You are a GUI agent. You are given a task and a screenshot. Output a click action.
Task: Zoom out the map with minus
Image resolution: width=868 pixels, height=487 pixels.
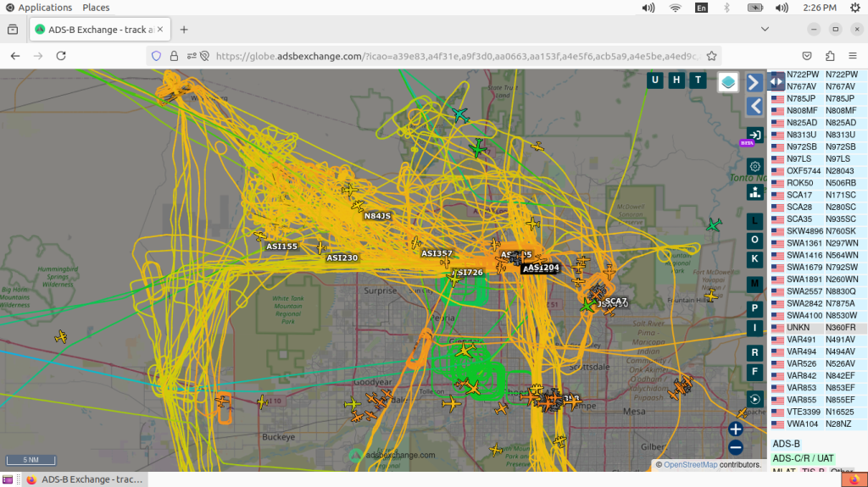click(735, 447)
